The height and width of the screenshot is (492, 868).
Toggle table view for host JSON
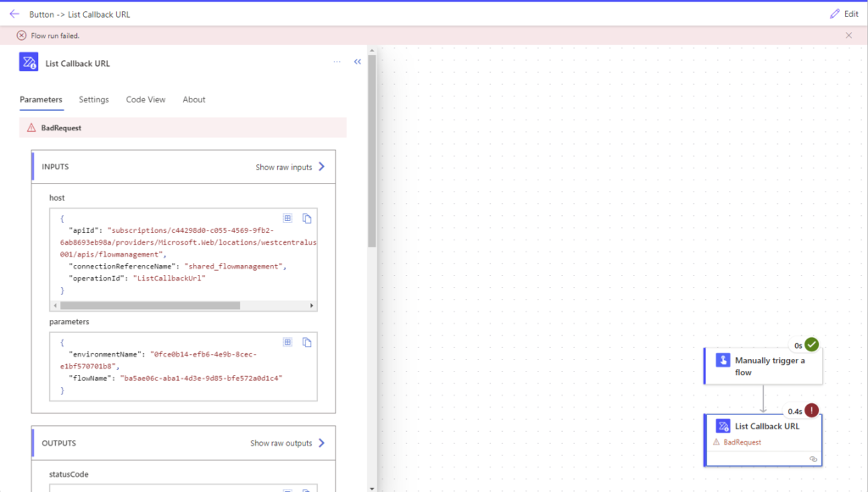[x=288, y=218]
